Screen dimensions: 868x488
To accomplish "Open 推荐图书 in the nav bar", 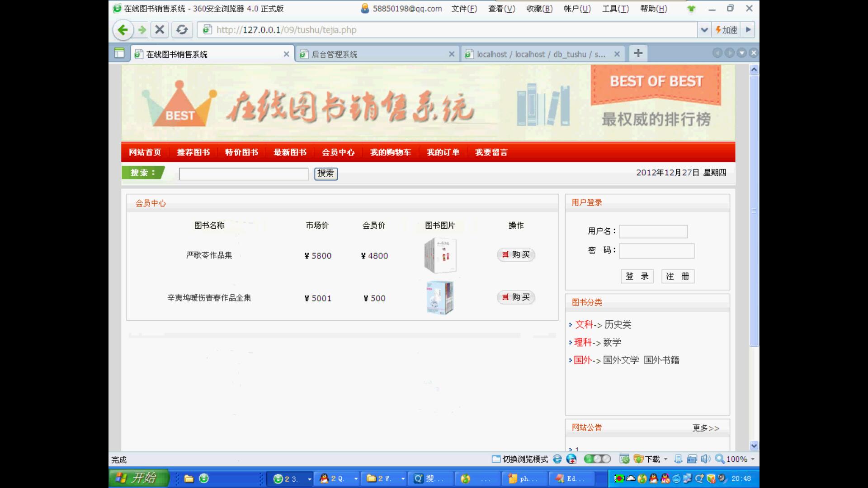I will click(193, 152).
